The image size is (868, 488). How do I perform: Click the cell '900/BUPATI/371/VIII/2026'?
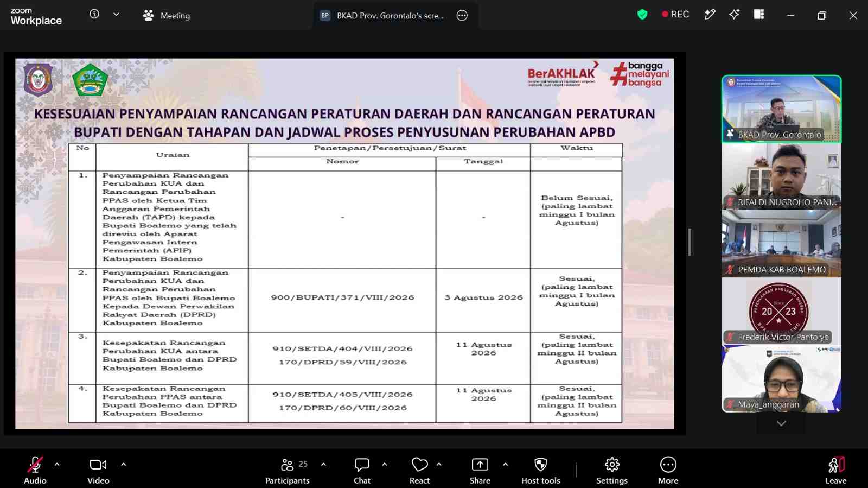pyautogui.click(x=342, y=297)
